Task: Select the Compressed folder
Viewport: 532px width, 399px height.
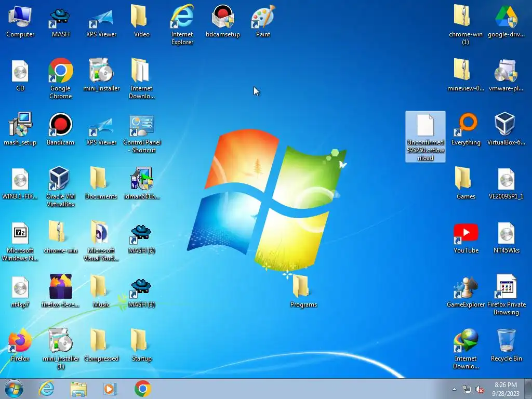Action: 101,345
